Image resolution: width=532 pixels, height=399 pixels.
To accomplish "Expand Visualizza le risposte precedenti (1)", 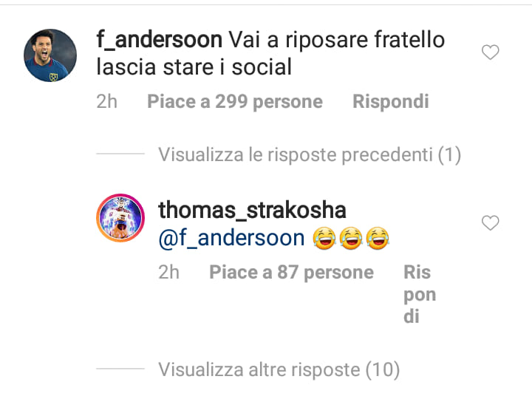I will click(x=310, y=154).
